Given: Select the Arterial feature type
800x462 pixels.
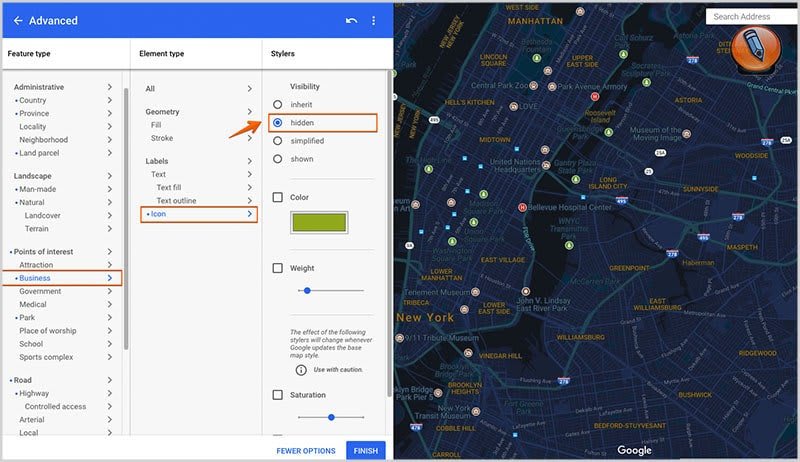Looking at the screenshot, I should click(32, 420).
